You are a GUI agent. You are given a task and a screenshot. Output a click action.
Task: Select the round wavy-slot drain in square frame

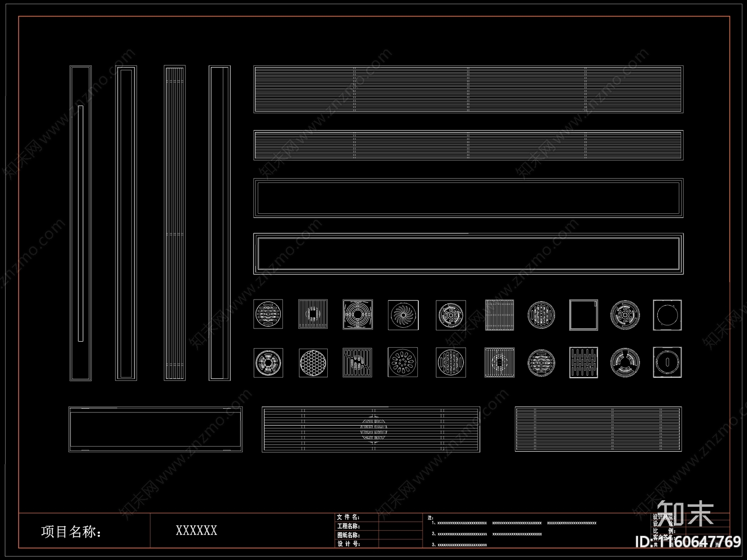click(268, 315)
